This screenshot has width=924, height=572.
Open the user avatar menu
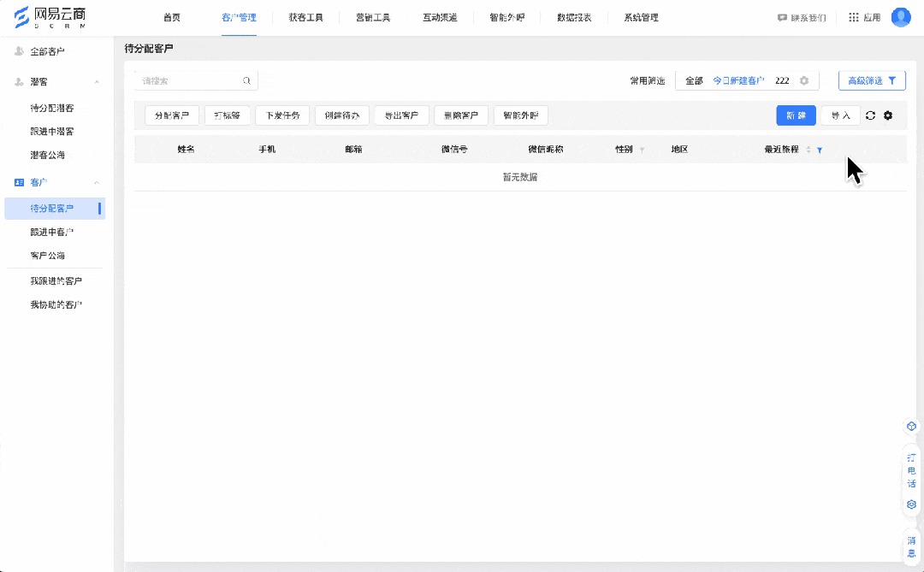tap(901, 16)
